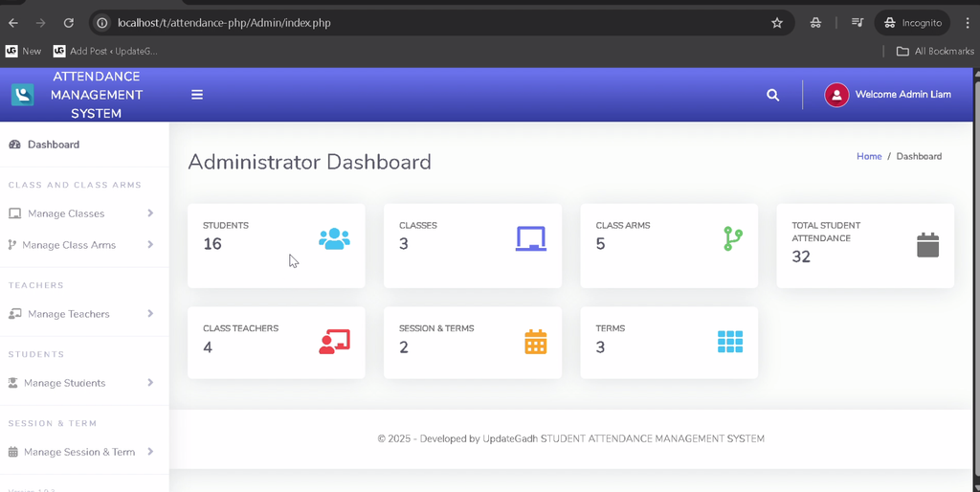Viewport: 980px width, 492px height.
Task: Open Manage Class Arms menu item
Action: pos(84,245)
